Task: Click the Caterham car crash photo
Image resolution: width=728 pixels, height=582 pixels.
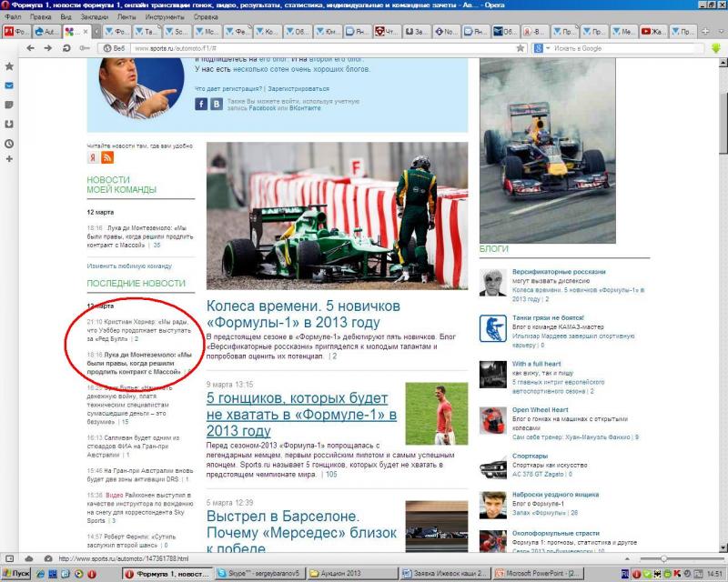Action: click(x=337, y=216)
